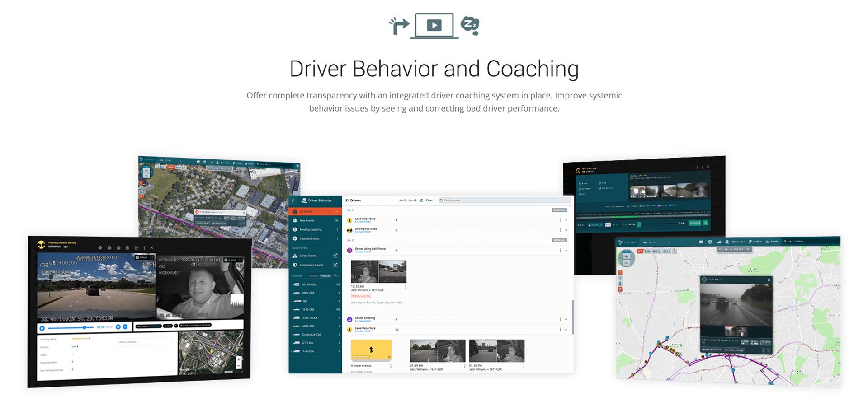Click the Driver Smoking event icon
Screen dimensions: 868x401
pos(349,319)
